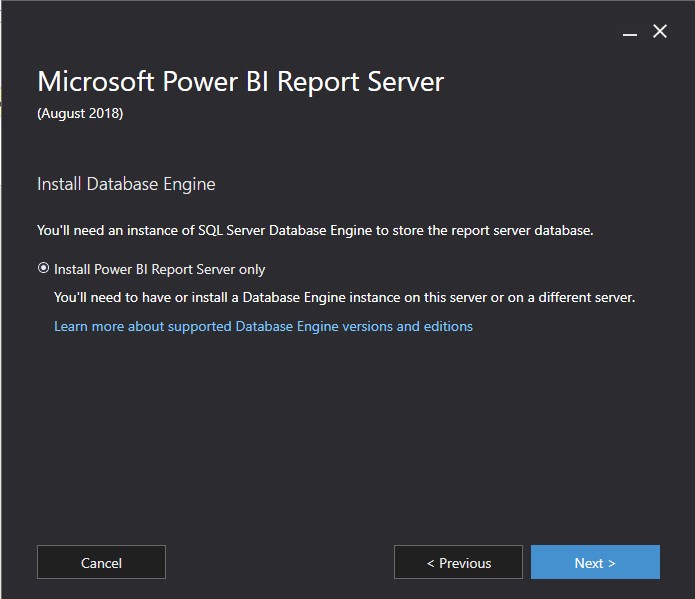Click the empty title bar area beside minimize

tap(300, 30)
